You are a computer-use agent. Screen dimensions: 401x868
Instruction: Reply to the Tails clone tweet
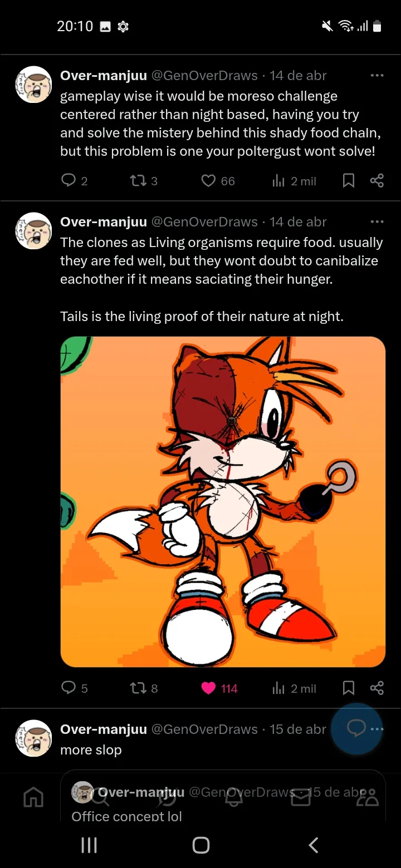click(68, 688)
